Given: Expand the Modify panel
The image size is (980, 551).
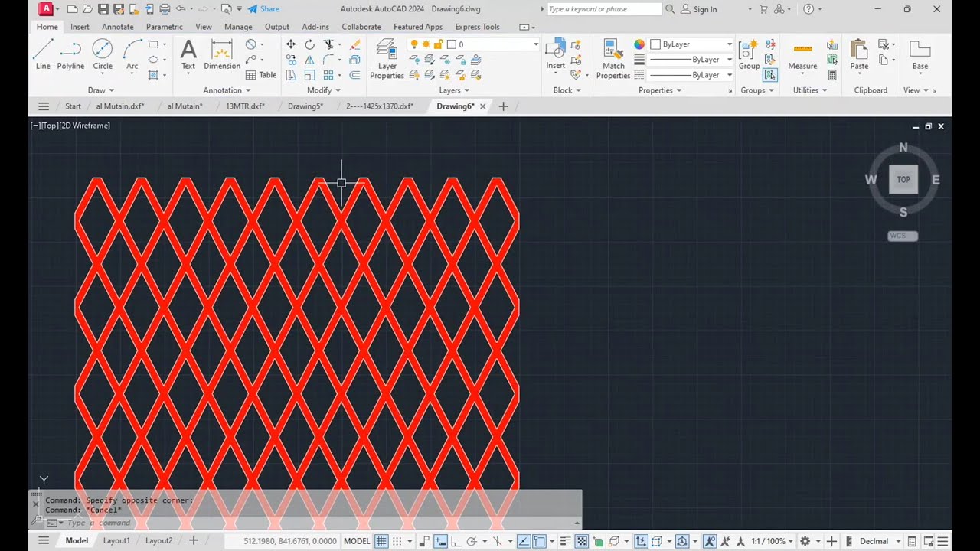Looking at the screenshot, I should (x=324, y=90).
